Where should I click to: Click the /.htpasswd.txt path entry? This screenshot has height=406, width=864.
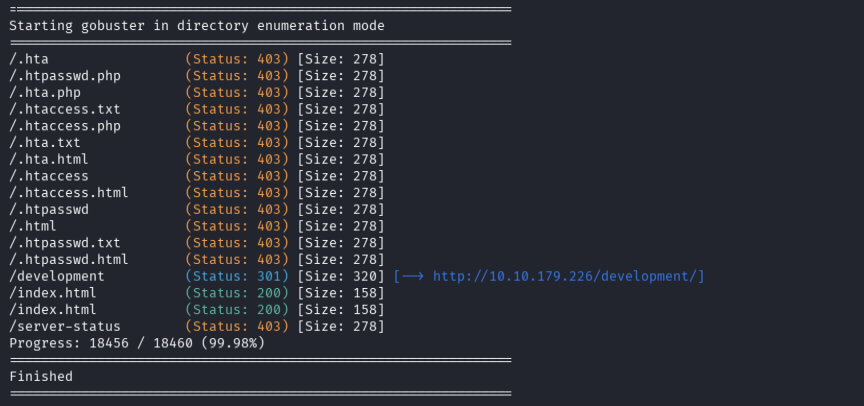(65, 243)
